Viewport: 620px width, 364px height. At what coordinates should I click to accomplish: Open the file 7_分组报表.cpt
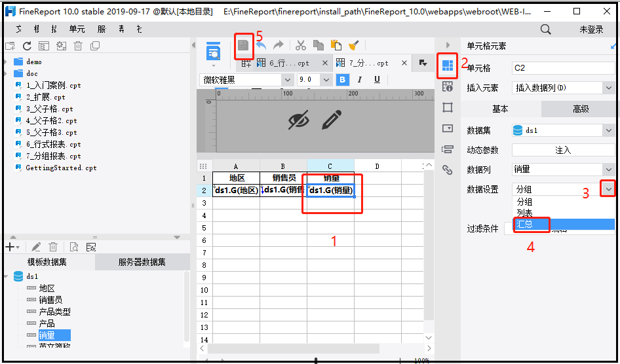pos(53,156)
